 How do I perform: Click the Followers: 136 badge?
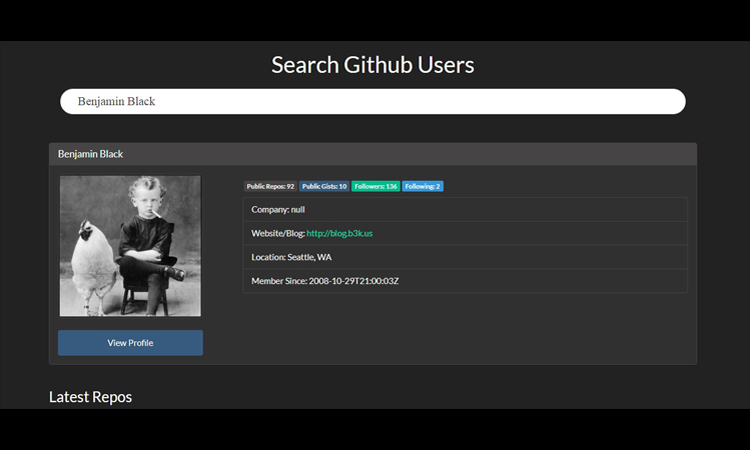tap(375, 187)
